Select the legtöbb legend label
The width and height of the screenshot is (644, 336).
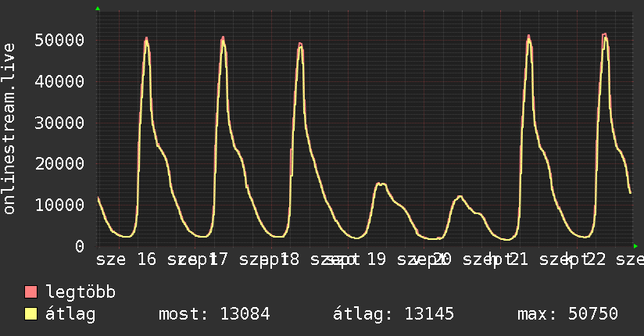[80, 292]
